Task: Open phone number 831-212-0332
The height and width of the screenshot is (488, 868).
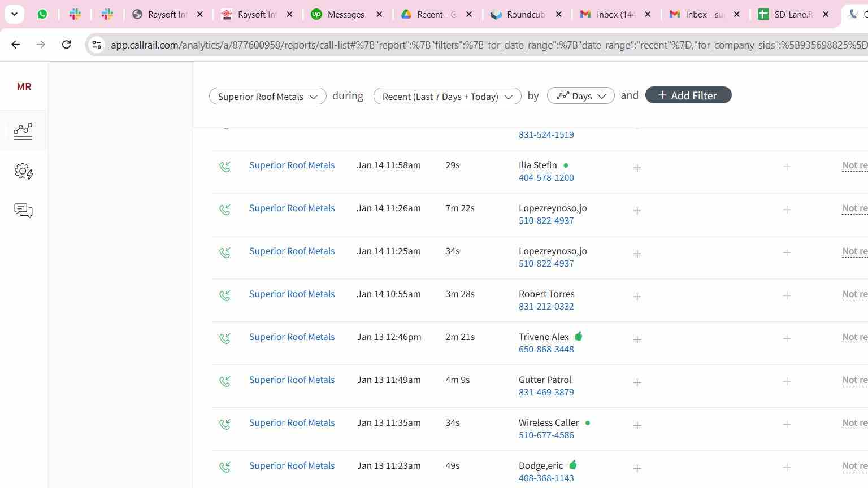Action: pos(546,306)
